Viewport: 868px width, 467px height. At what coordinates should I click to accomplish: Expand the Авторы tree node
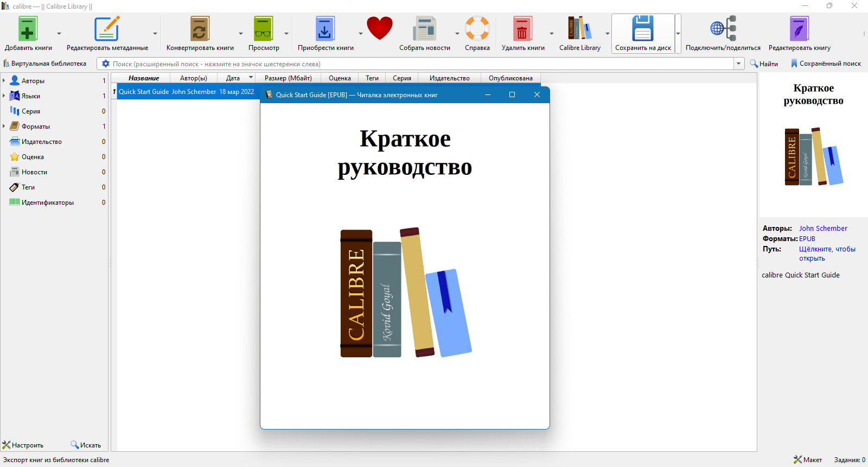pyautogui.click(x=4, y=80)
